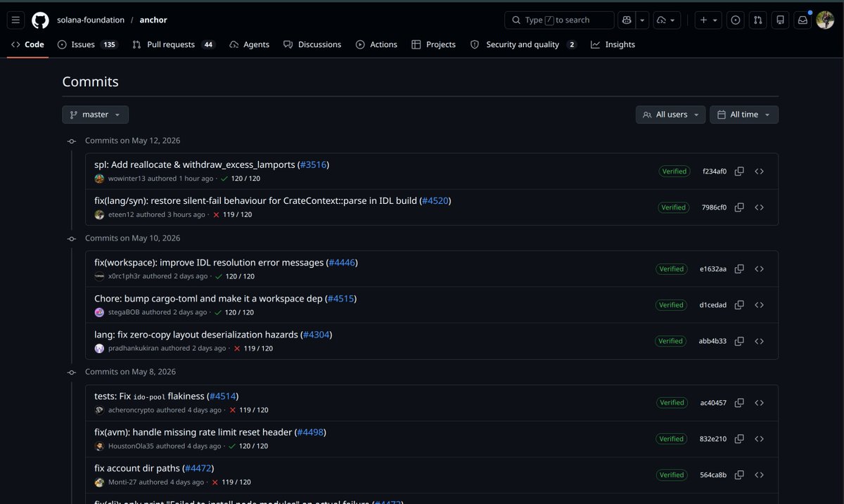Copy full SHA for commit e1632aa
Viewport: 844px width, 504px height.
[x=739, y=269]
